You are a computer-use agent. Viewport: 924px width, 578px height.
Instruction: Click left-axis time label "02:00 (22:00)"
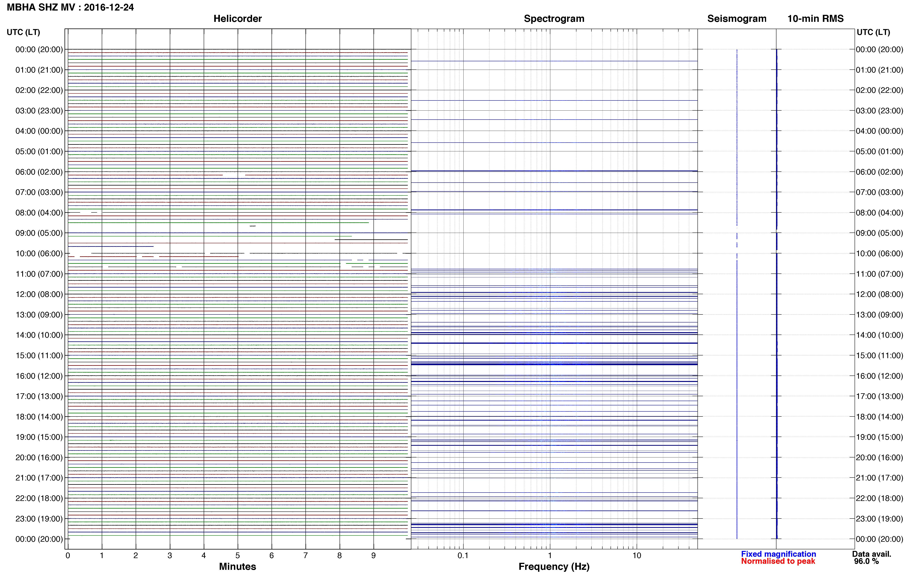pos(39,90)
